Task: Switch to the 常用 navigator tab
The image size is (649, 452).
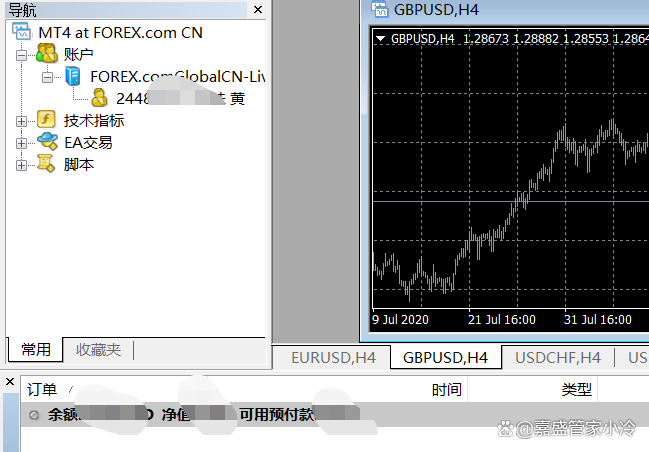Action: [36, 350]
